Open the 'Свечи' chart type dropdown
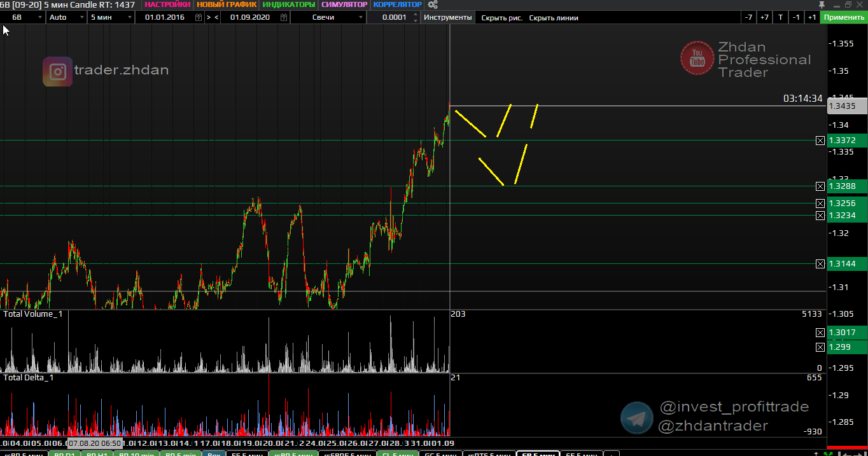 click(x=361, y=17)
